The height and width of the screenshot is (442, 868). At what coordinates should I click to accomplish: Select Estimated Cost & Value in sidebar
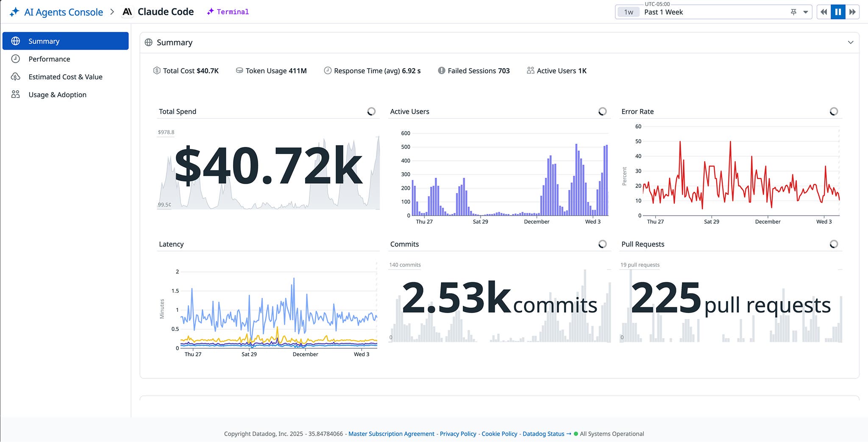(65, 77)
